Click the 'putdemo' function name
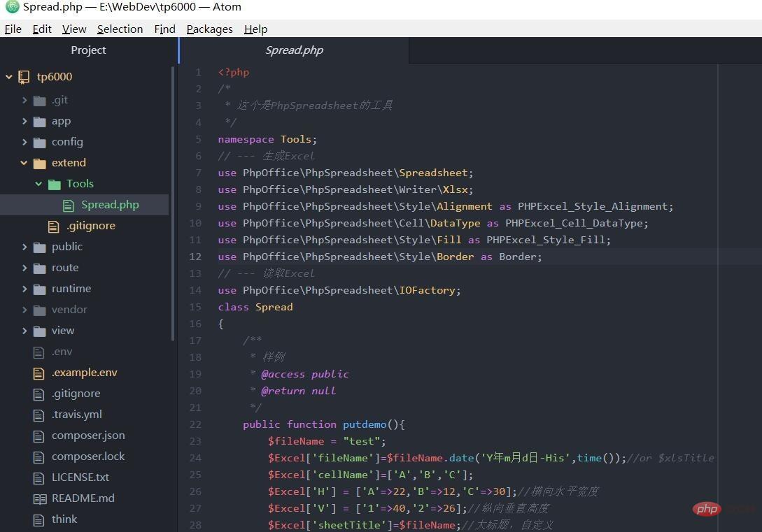This screenshot has height=532, width=762. click(365, 425)
